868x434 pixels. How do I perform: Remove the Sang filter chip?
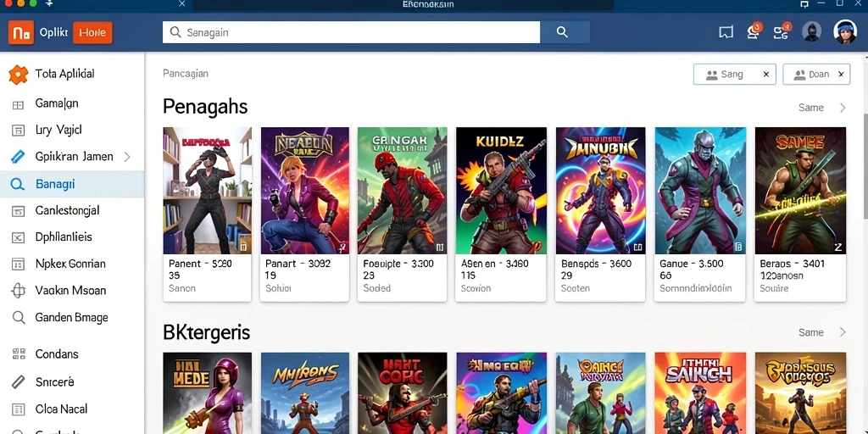point(765,75)
